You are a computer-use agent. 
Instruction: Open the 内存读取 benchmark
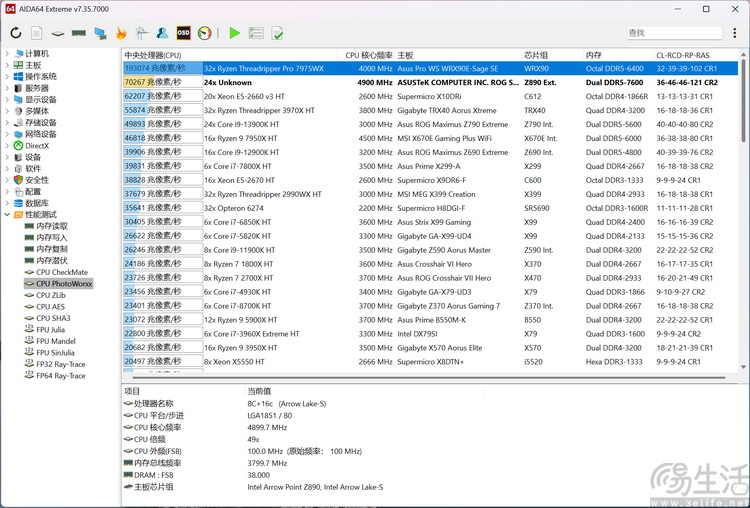click(x=46, y=226)
